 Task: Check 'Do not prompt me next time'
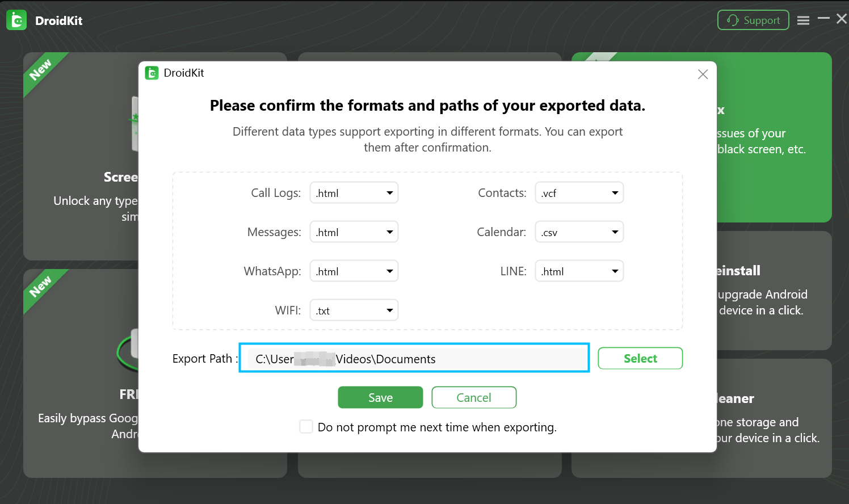click(x=306, y=427)
